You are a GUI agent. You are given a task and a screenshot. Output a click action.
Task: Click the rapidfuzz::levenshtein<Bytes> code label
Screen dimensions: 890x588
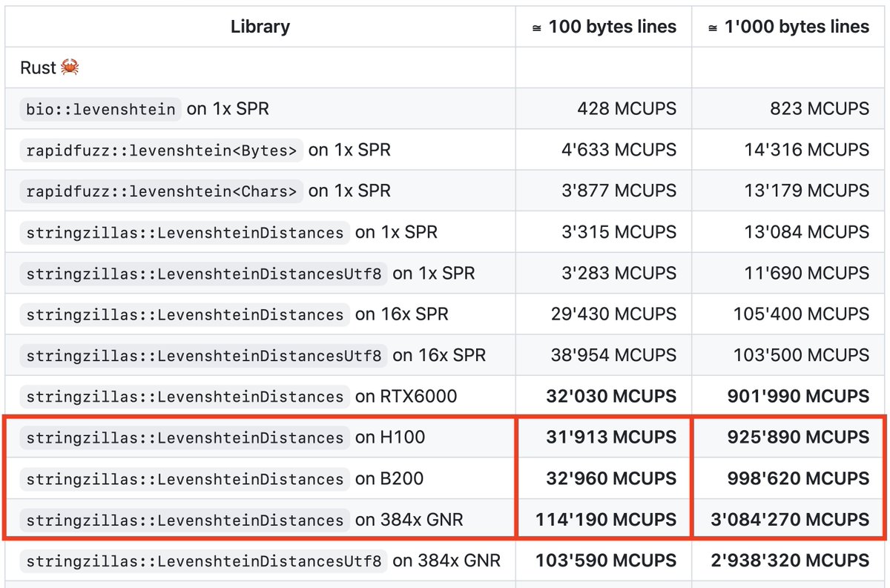pyautogui.click(x=162, y=151)
